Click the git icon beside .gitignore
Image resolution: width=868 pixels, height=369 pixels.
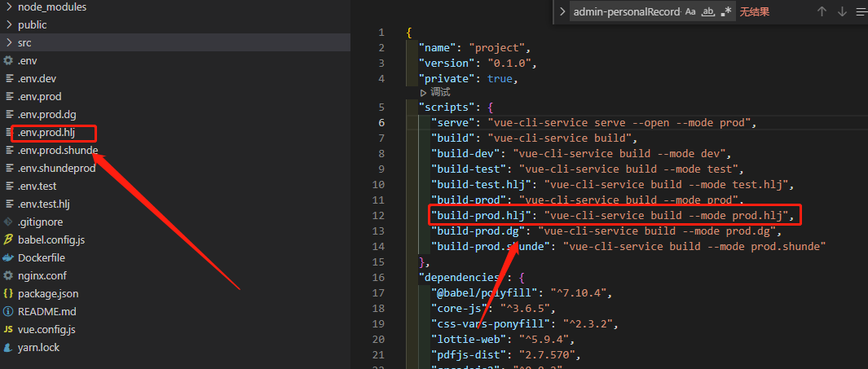[x=8, y=222]
